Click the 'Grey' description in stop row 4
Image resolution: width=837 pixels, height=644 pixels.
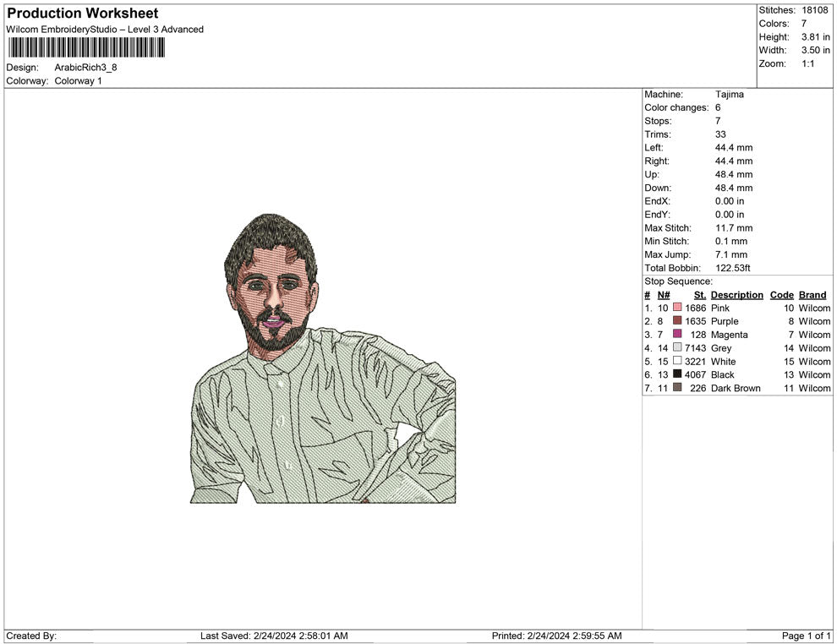[x=721, y=348]
